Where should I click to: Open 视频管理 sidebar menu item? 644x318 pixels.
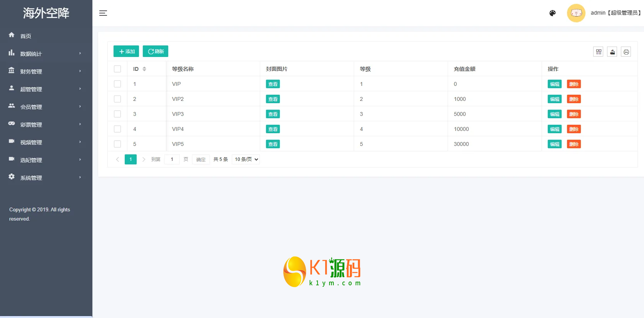click(x=46, y=142)
